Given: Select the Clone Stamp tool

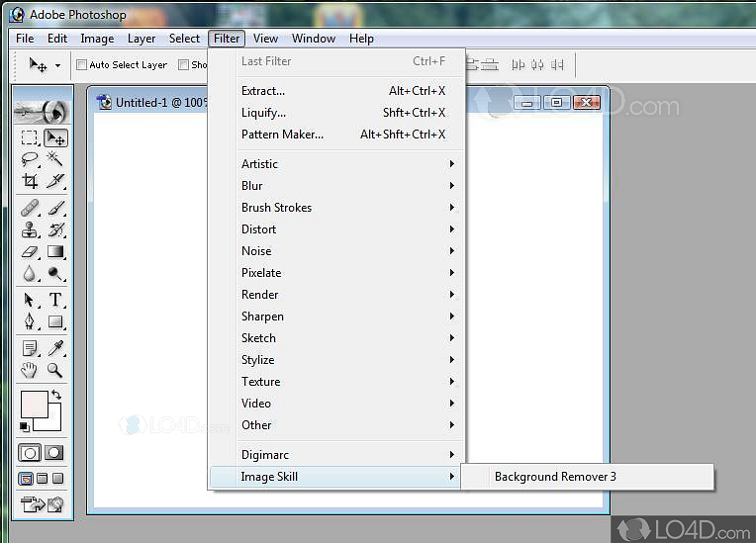Looking at the screenshot, I should point(30,229).
